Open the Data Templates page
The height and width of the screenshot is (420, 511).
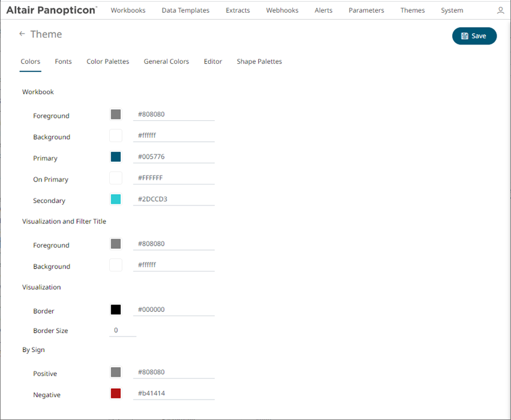(x=186, y=10)
